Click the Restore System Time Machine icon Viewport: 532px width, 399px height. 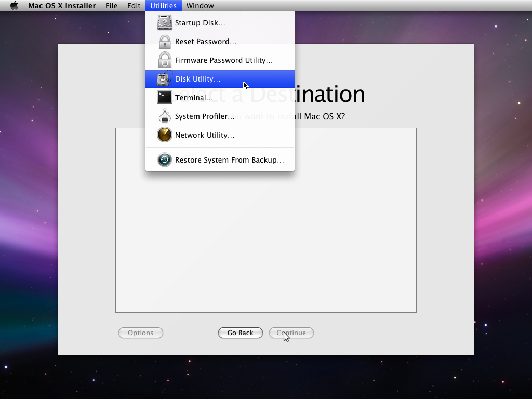coord(165,160)
